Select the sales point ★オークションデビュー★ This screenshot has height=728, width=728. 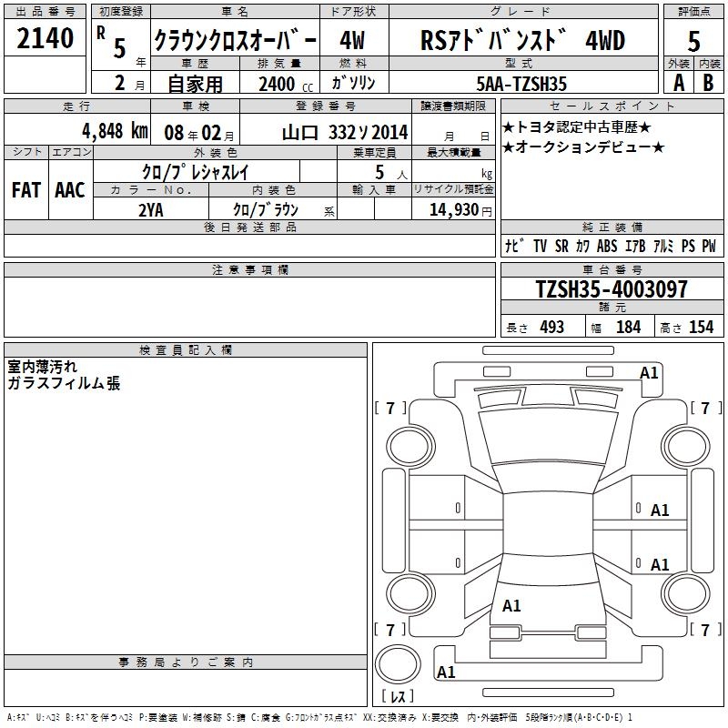(584, 147)
